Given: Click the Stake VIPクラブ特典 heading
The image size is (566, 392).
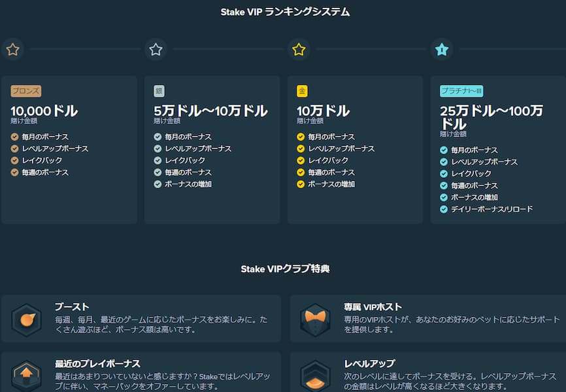Looking at the screenshot, I should pos(285,269).
